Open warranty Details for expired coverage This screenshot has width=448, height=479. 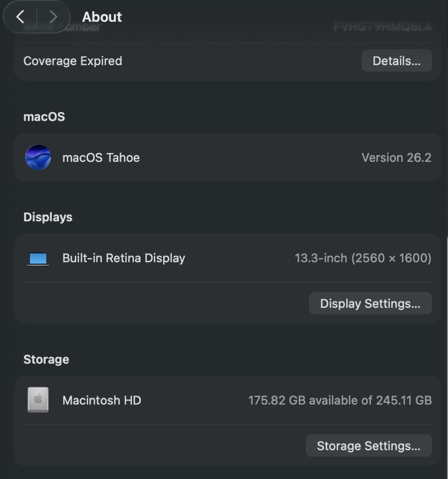point(396,60)
